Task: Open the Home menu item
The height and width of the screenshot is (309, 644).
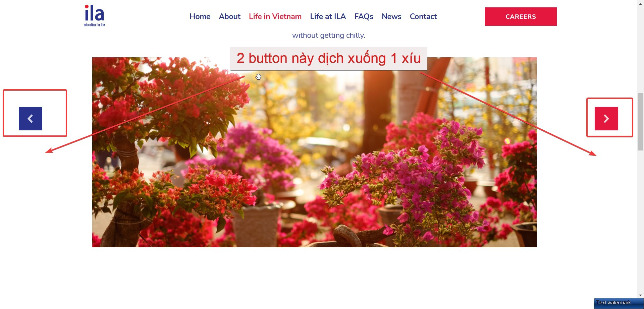Action: [200, 16]
